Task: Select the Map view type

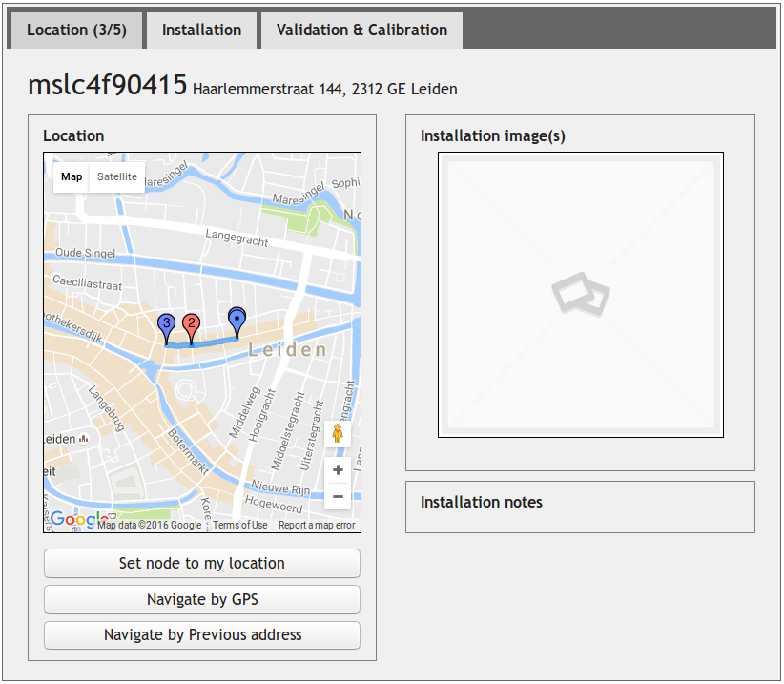Action: [72, 176]
